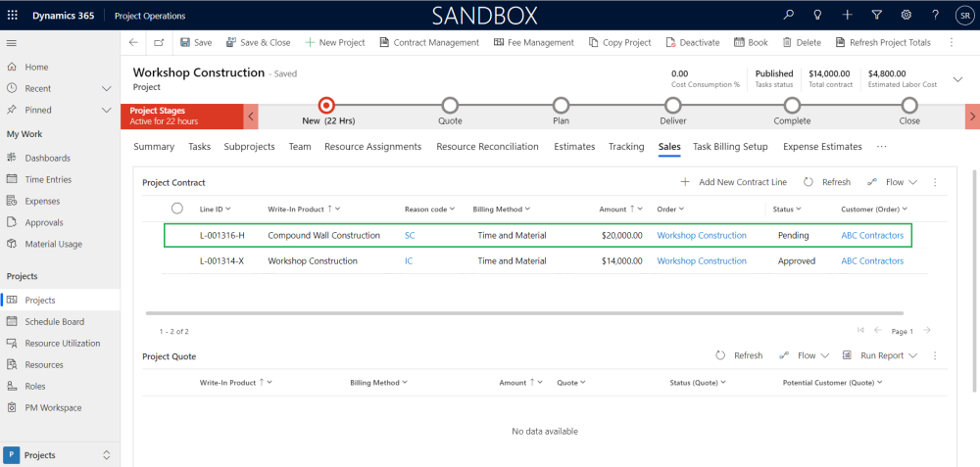Open the lightbulb assistant icon

817,15
